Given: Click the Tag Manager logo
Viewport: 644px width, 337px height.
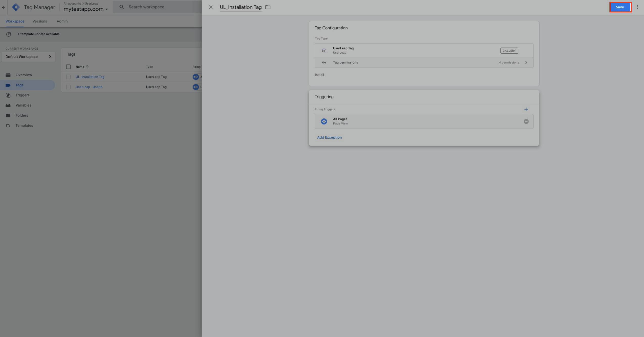Looking at the screenshot, I should [16, 7].
